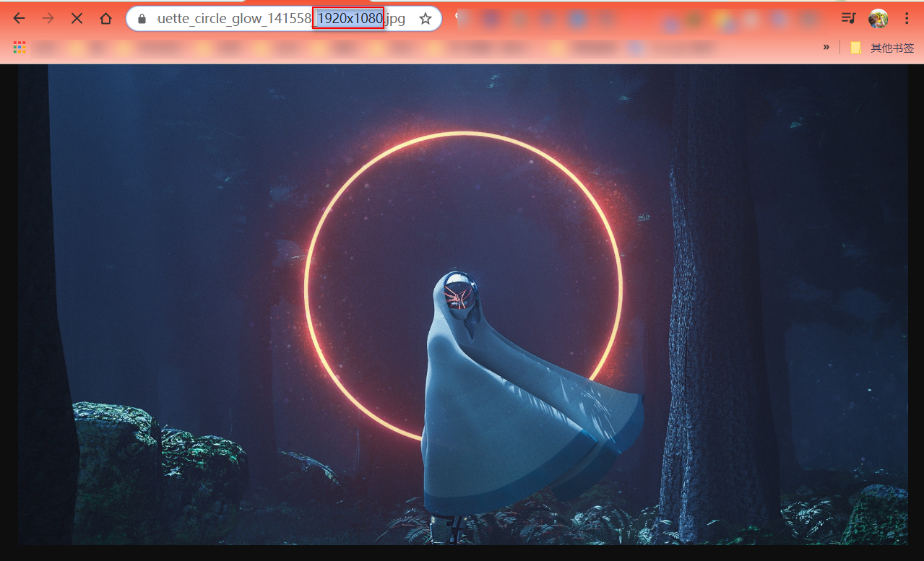The image size is (924, 561).
Task: Open the profile avatar menu
Action: point(878,19)
